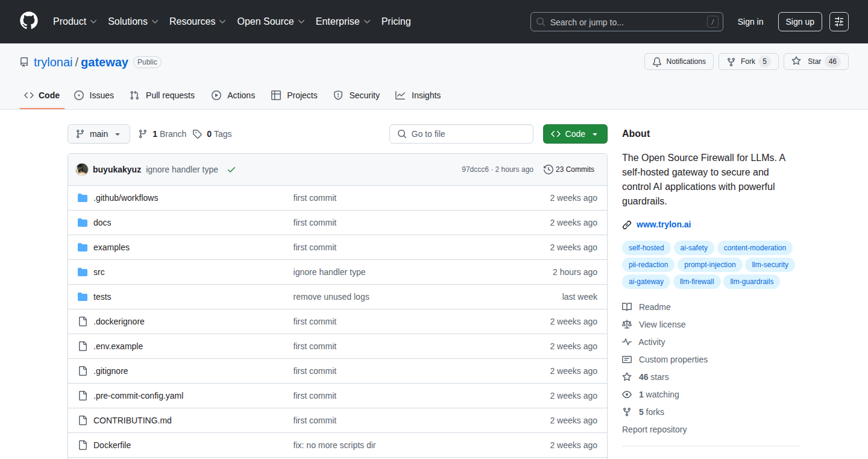
Task: Fork the repository with Fork button
Action: (749, 62)
